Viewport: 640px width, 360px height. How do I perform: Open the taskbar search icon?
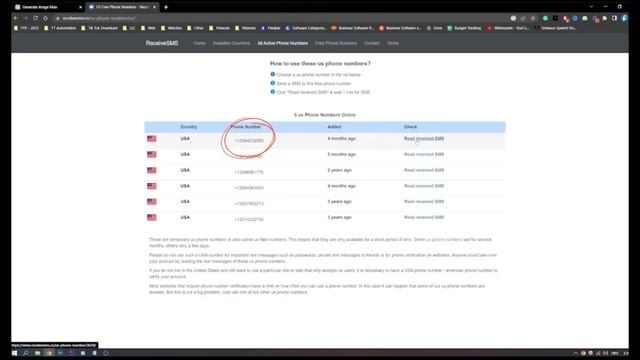(26, 353)
